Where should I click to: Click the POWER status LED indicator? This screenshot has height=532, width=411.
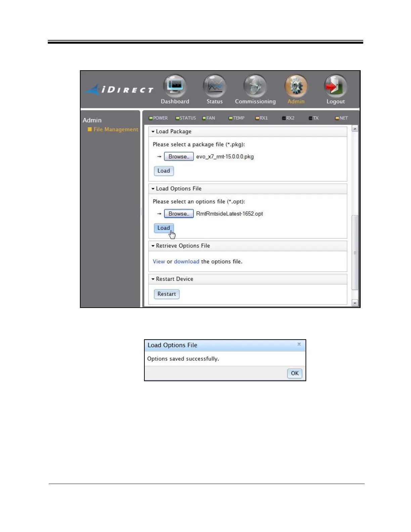pos(151,118)
